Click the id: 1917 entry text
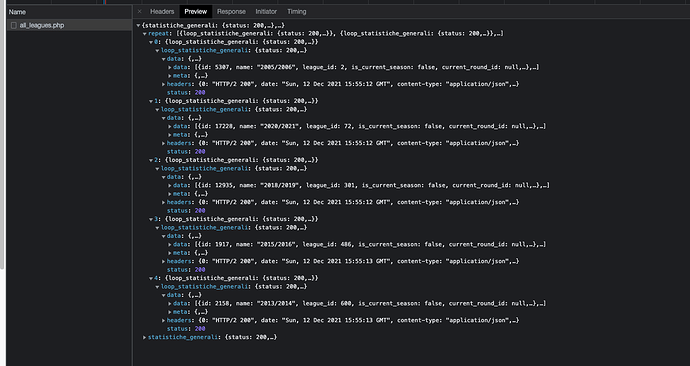 point(213,244)
